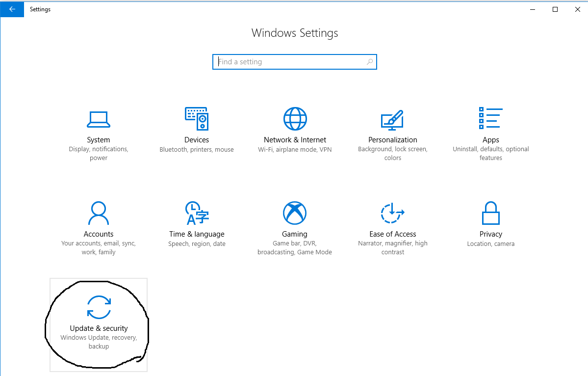588x376 pixels.
Task: Click 'Windows Update, recovery, backup' description
Action: pyautogui.click(x=99, y=342)
